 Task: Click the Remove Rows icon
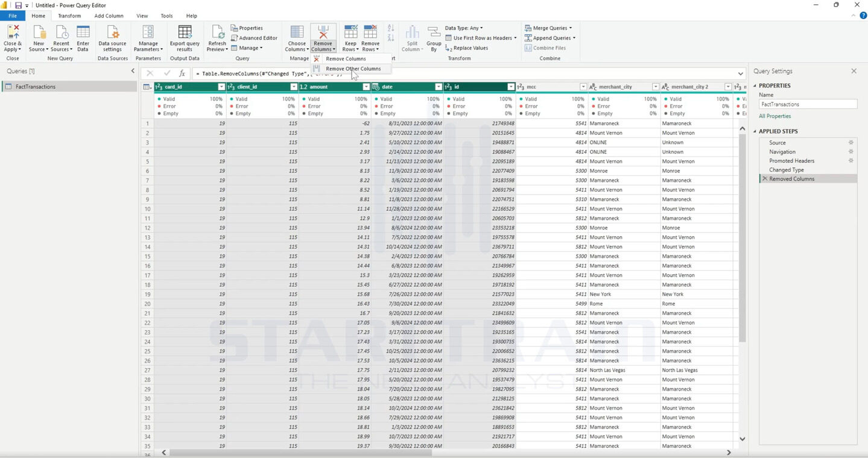[370, 32]
